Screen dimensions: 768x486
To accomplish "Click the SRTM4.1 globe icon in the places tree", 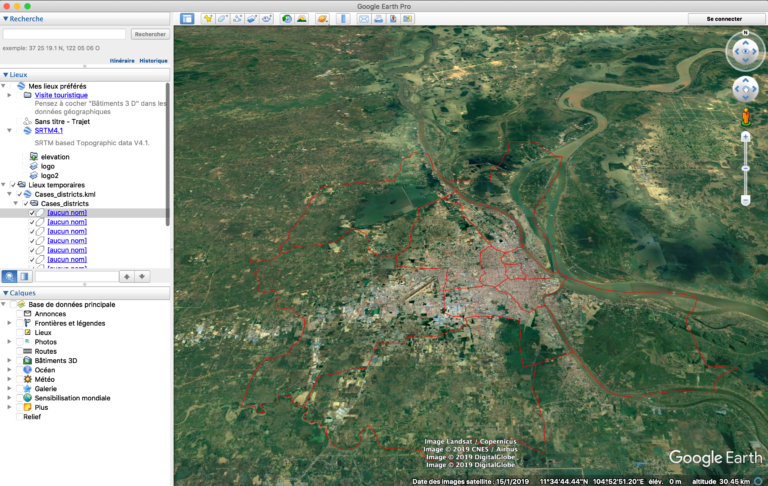I will (x=27, y=130).
